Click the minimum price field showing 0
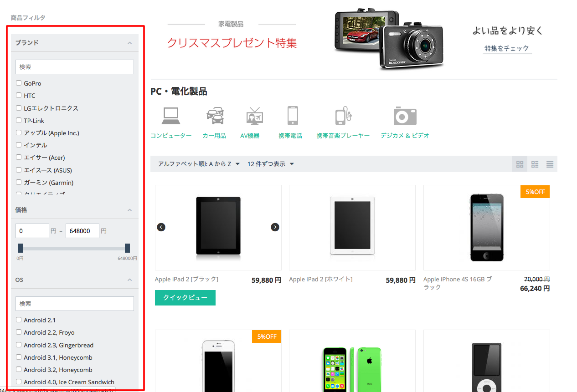 [32, 231]
